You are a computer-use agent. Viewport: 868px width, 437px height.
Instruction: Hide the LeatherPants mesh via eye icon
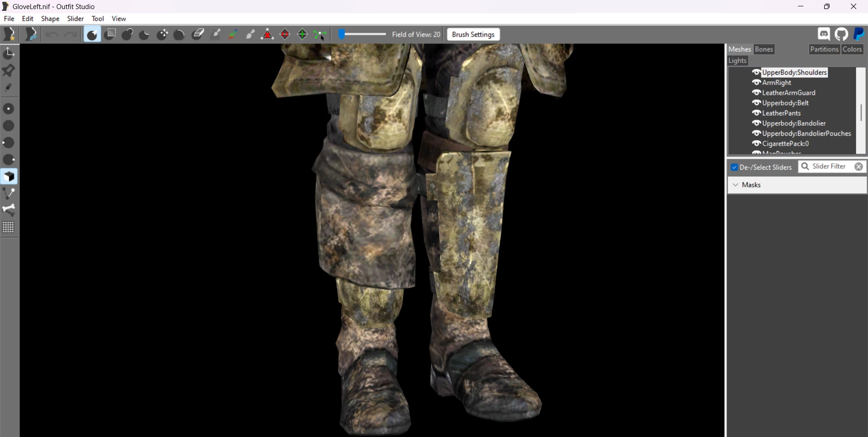756,113
